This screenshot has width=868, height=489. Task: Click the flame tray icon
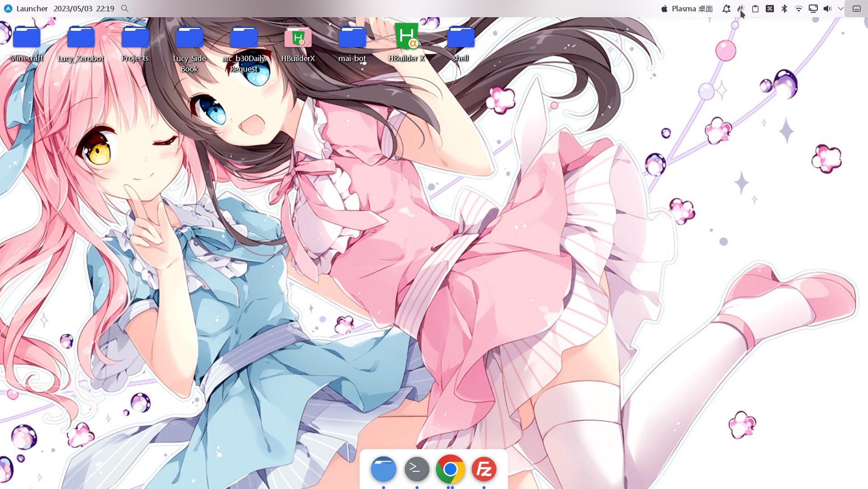pyautogui.click(x=741, y=9)
